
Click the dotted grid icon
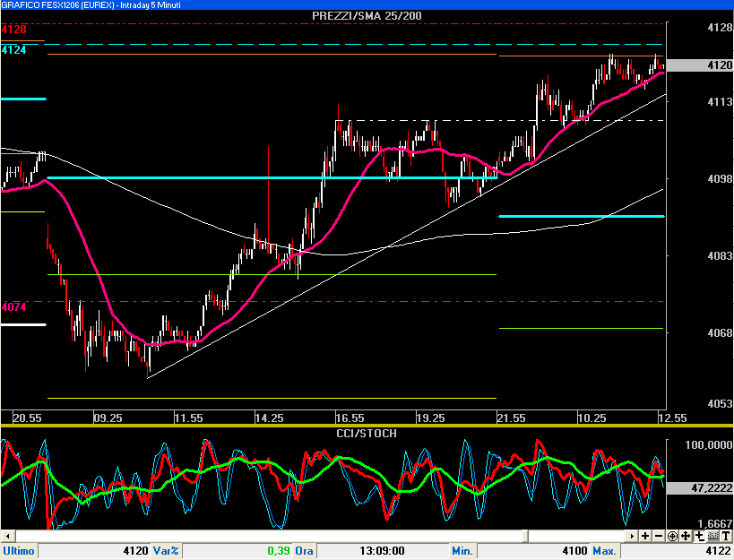[x=712, y=536]
